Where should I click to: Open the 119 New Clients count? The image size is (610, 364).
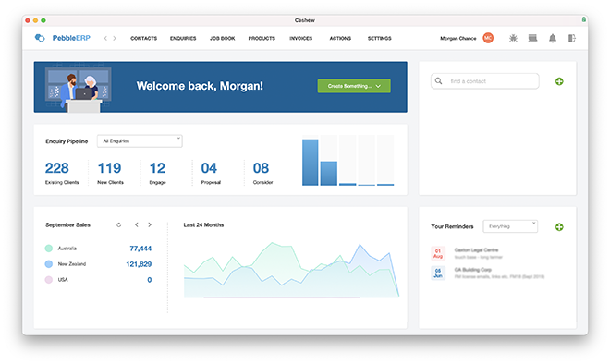point(109,168)
